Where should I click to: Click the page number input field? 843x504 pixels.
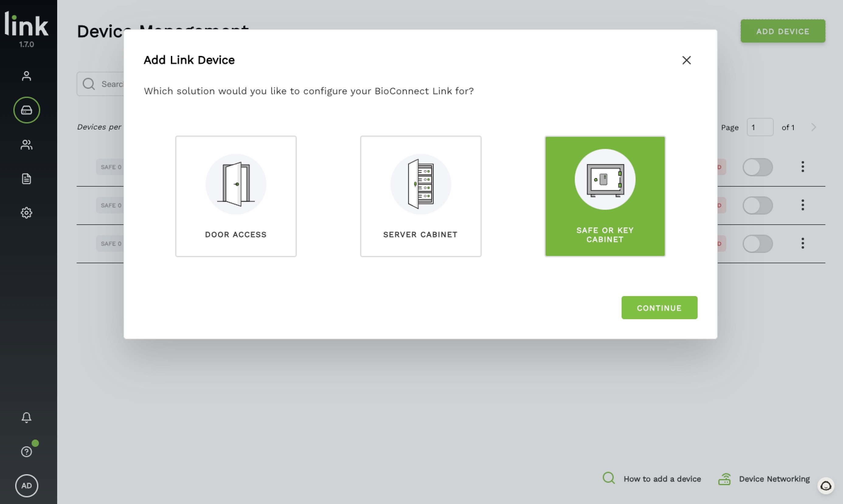760,127
